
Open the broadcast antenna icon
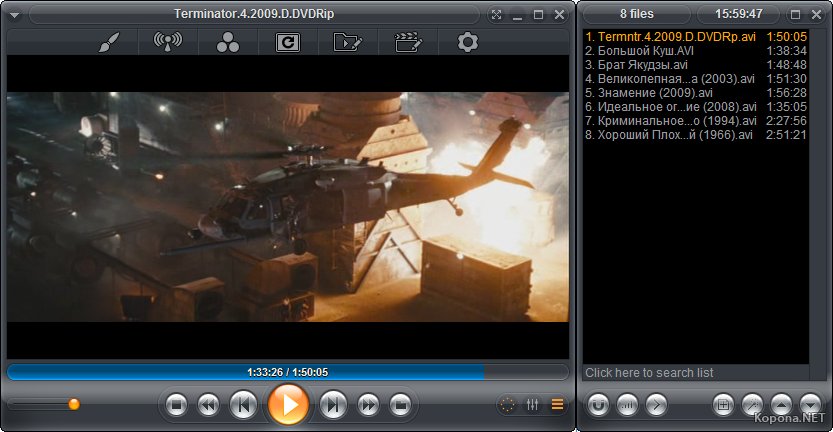(168, 42)
